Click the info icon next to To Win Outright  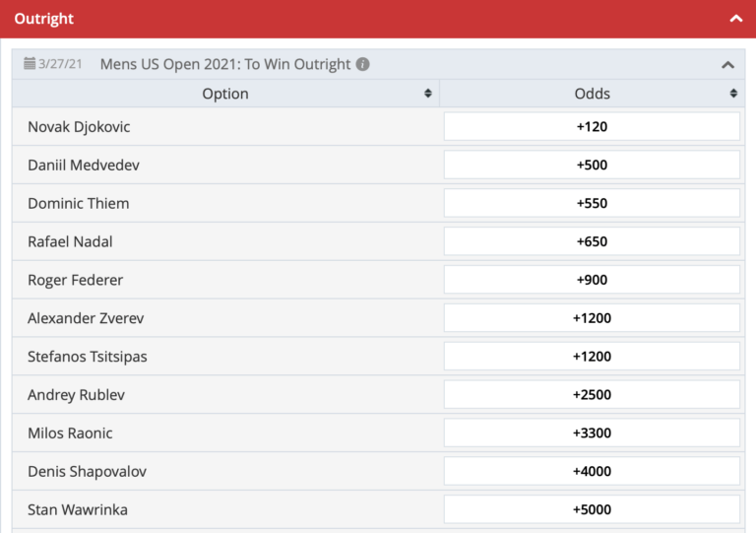click(362, 64)
